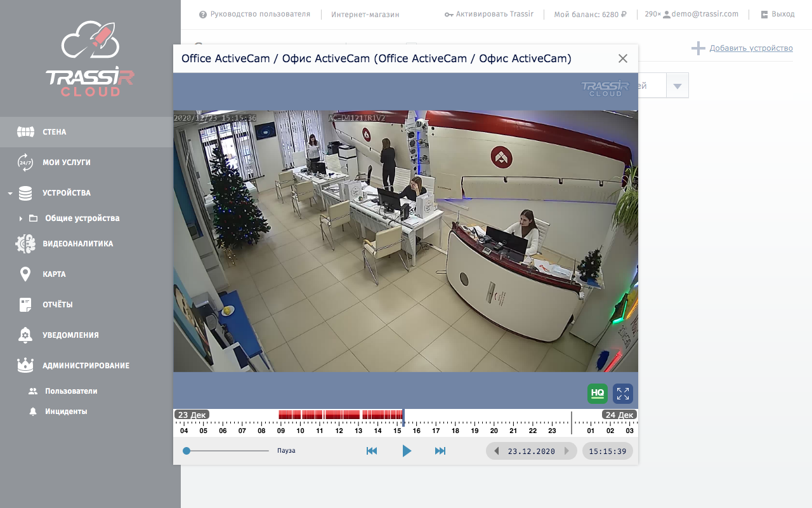Adjust the playback speed slider

click(187, 451)
